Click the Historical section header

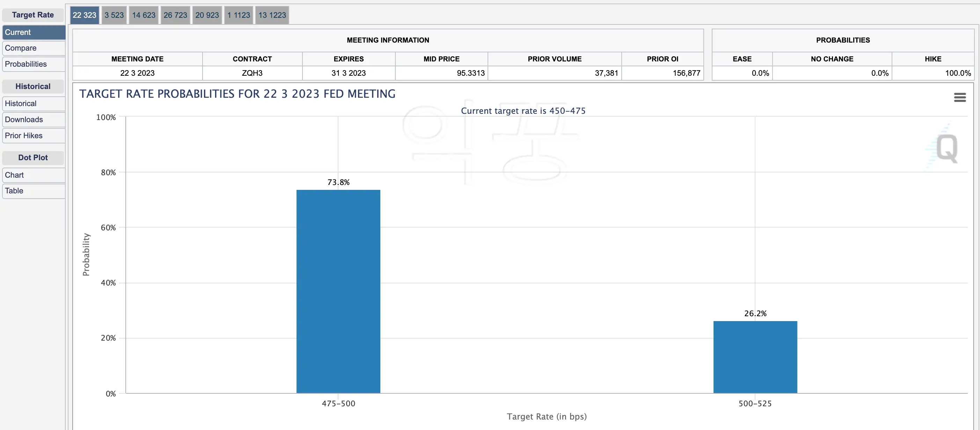[33, 86]
